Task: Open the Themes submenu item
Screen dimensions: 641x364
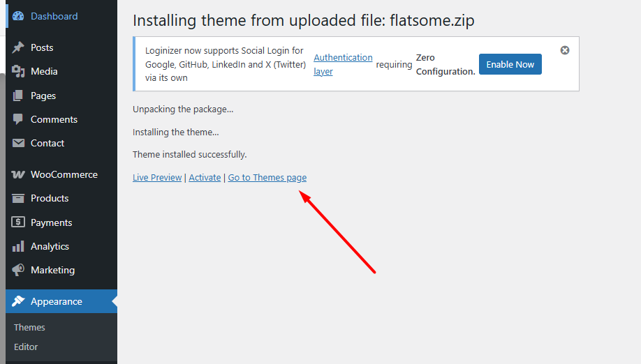Action: [x=29, y=327]
